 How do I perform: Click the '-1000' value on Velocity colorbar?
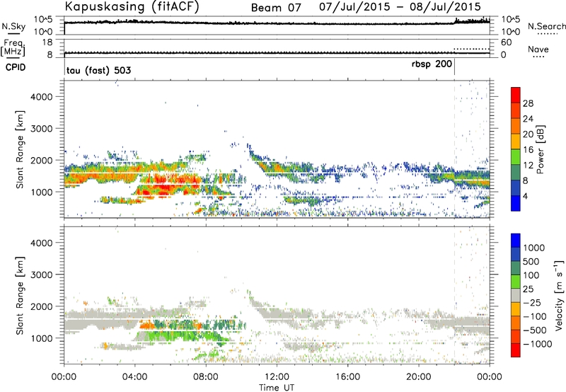538,344
